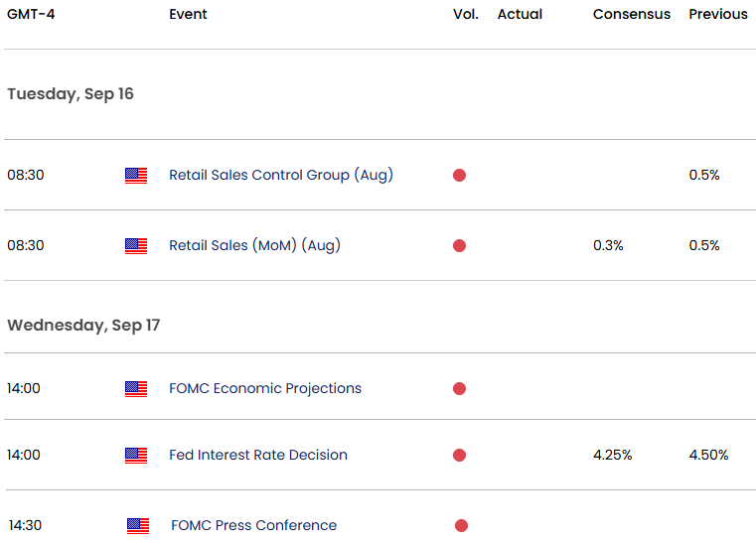Click US flag beside FOMC Economic Projections

(136, 389)
